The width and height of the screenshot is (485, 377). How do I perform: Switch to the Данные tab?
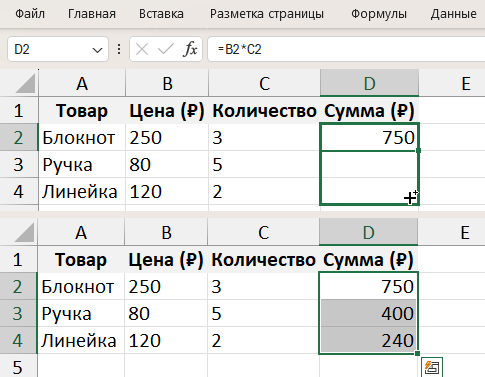coord(453,14)
